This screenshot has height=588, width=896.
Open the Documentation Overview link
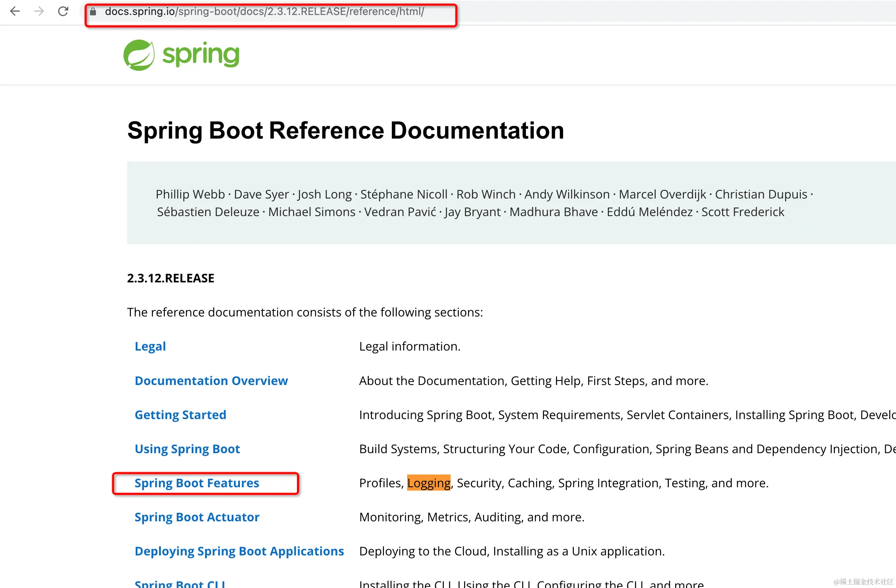coord(211,381)
